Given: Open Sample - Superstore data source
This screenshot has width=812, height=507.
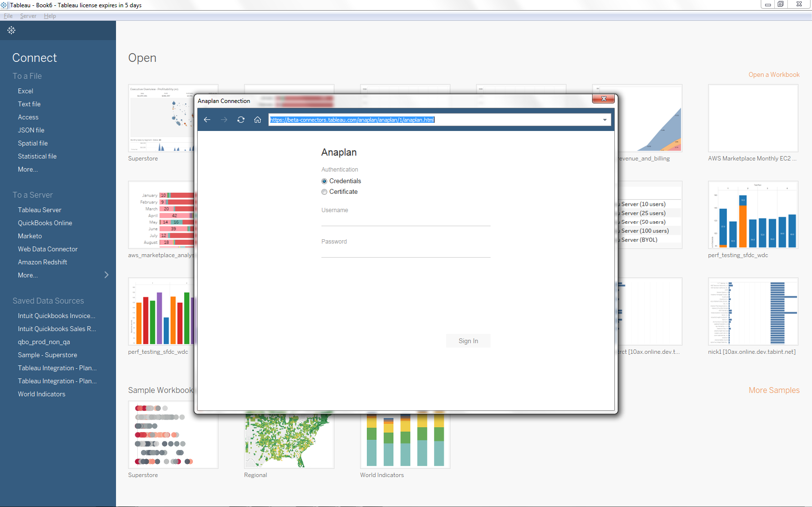Looking at the screenshot, I should pos(47,355).
